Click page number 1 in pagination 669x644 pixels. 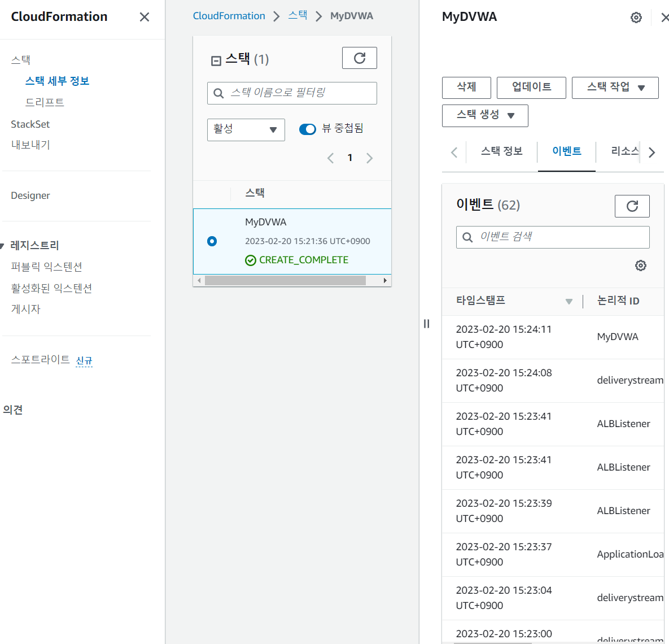[350, 158]
